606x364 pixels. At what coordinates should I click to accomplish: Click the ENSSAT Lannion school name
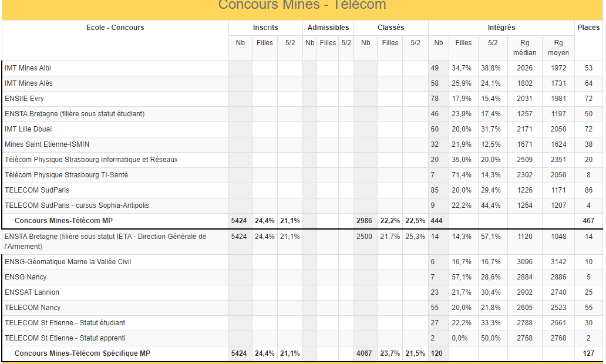click(x=32, y=292)
